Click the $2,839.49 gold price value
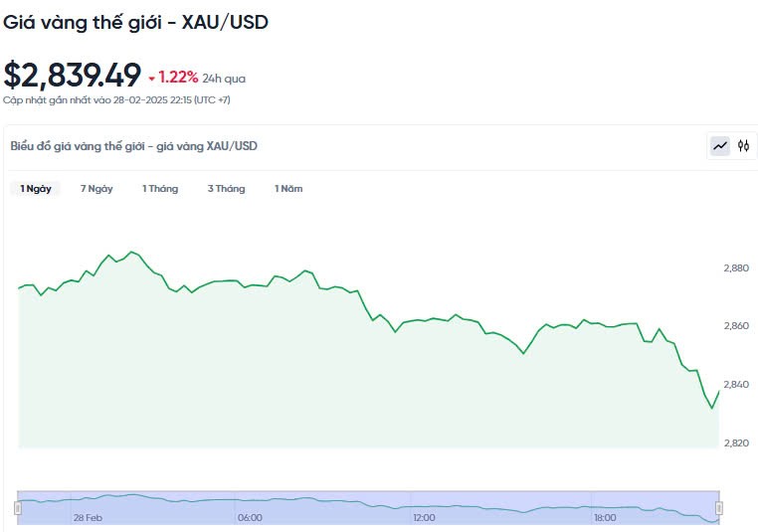The width and height of the screenshot is (758, 532). pyautogui.click(x=72, y=76)
